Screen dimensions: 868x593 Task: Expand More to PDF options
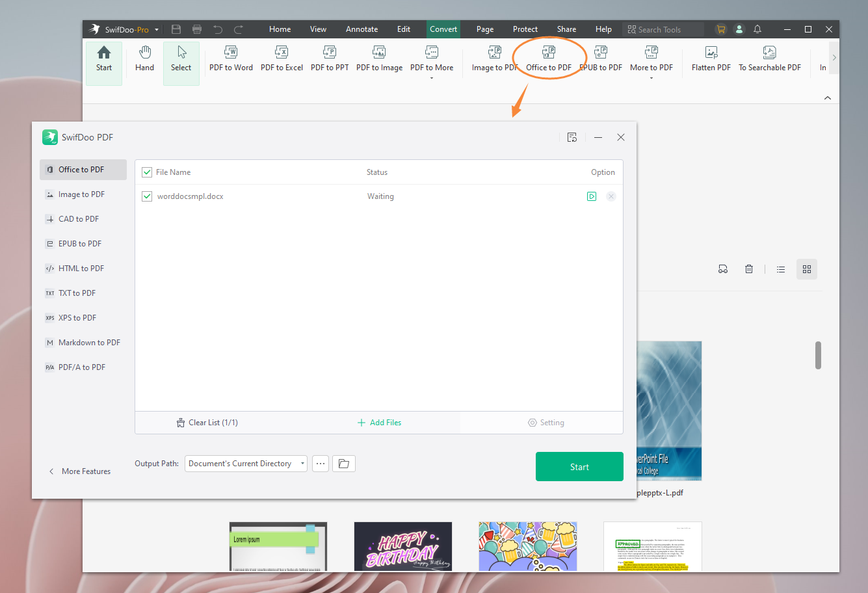pyautogui.click(x=651, y=62)
